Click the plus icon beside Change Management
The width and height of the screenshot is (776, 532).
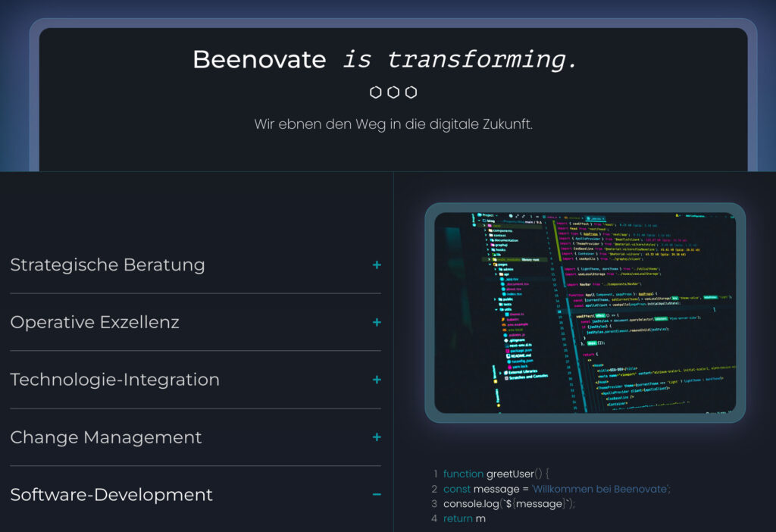point(375,437)
